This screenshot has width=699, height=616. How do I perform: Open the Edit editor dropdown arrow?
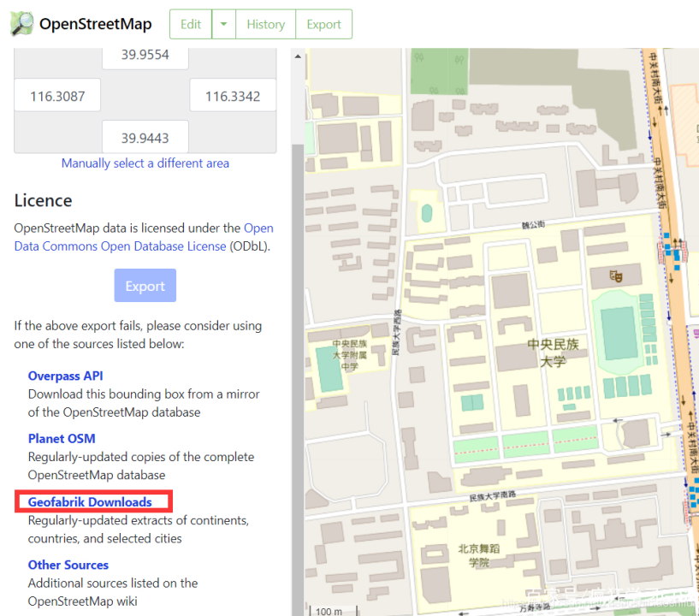pyautogui.click(x=222, y=24)
